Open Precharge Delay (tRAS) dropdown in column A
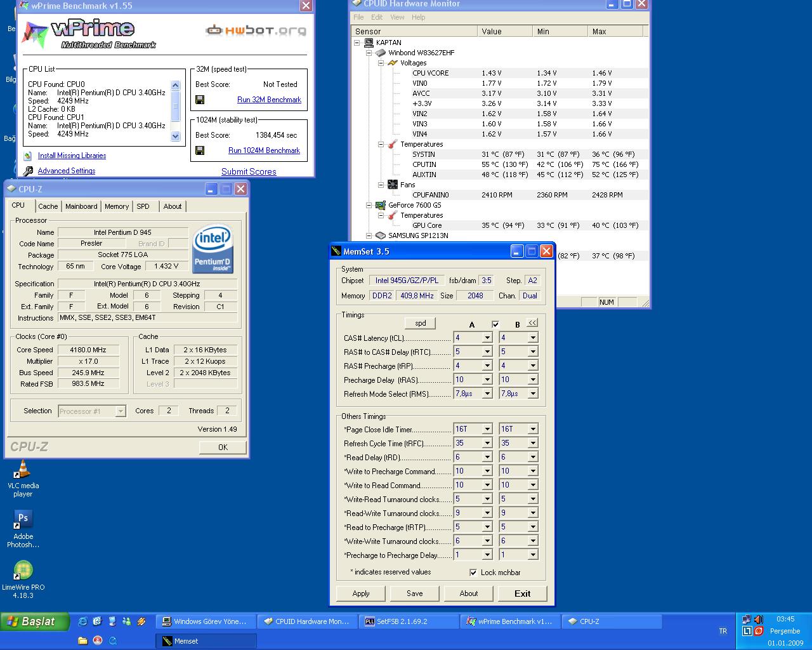The image size is (812, 650). (487, 380)
